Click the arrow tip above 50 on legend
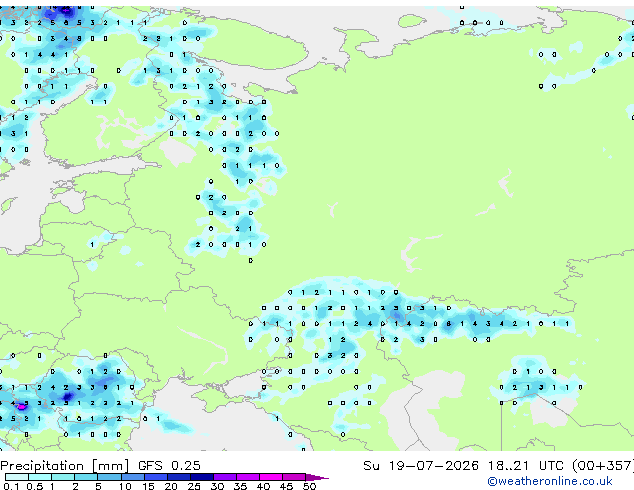634x490 pixels. [317, 477]
